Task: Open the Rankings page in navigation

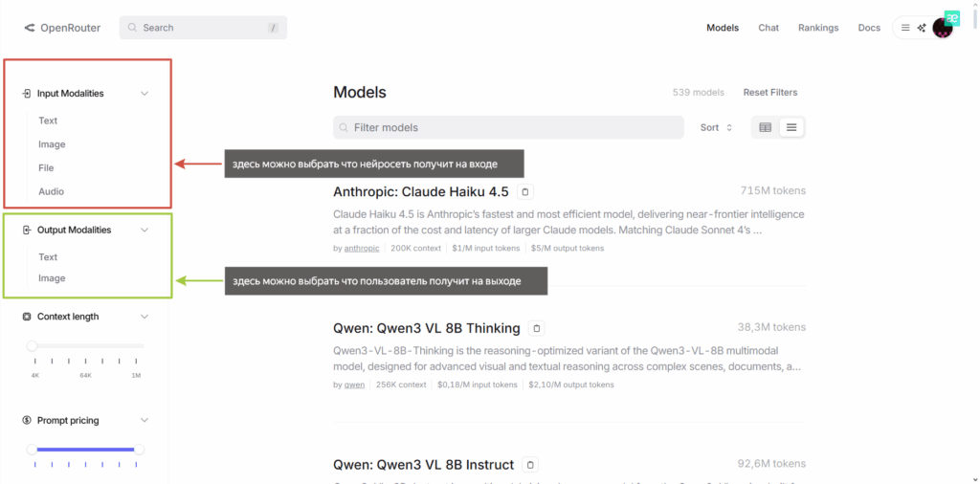Action: point(818,28)
